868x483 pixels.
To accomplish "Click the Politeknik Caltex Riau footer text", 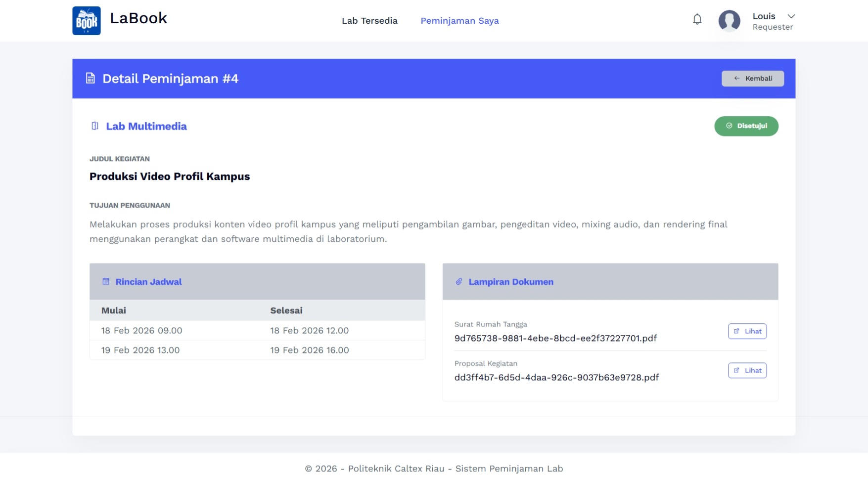I will point(396,469).
